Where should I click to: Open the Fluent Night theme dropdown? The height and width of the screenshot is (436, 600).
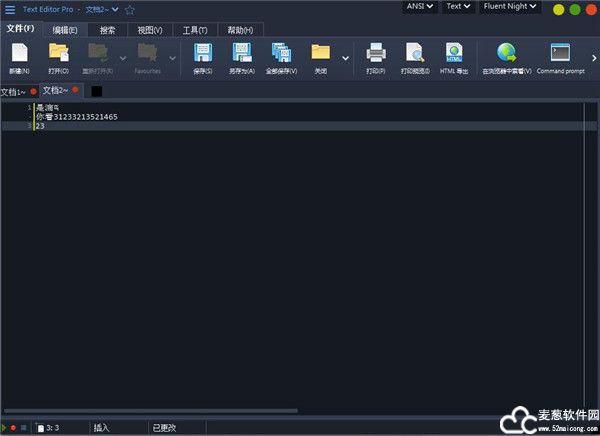point(510,7)
